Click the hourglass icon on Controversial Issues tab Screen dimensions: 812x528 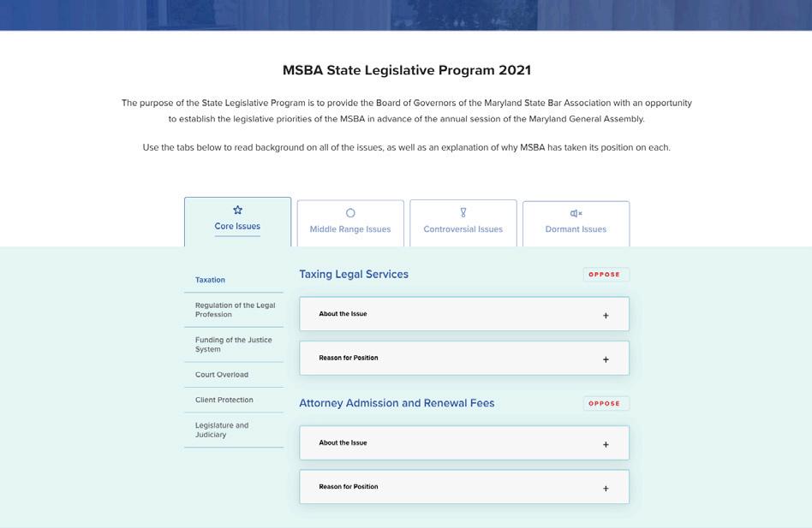[463, 212]
